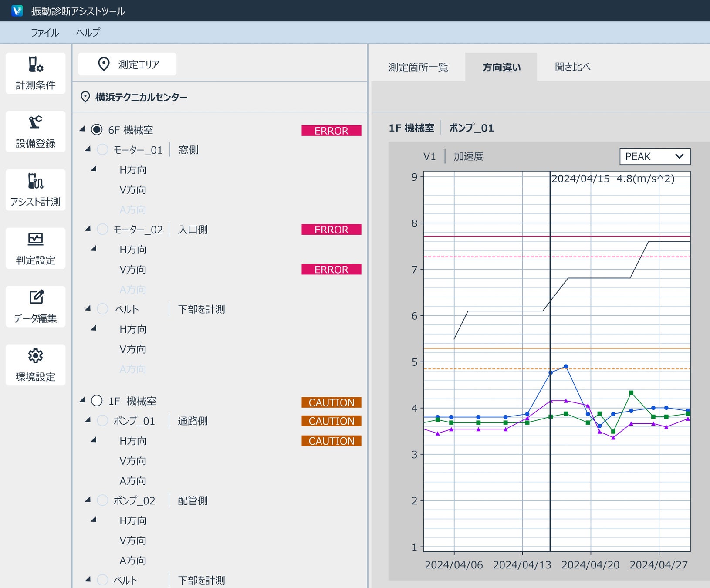
Task: Click the CAUTION badge beside ポンプ_01
Action: [331, 421]
